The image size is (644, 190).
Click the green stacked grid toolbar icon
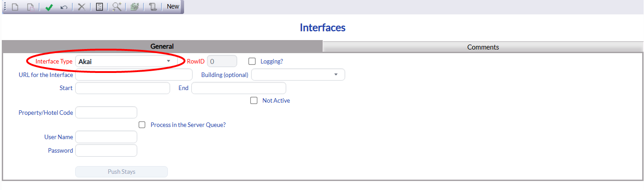coord(134,7)
